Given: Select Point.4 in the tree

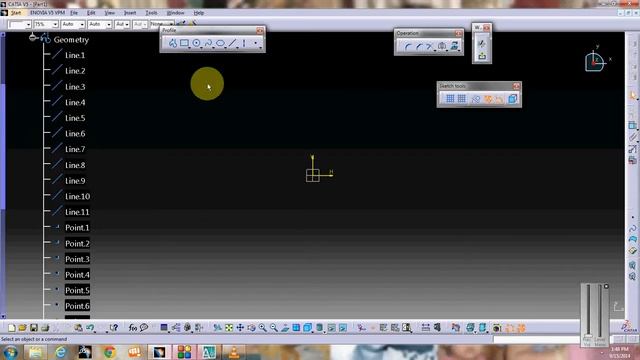Looking at the screenshot, I should (77, 275).
